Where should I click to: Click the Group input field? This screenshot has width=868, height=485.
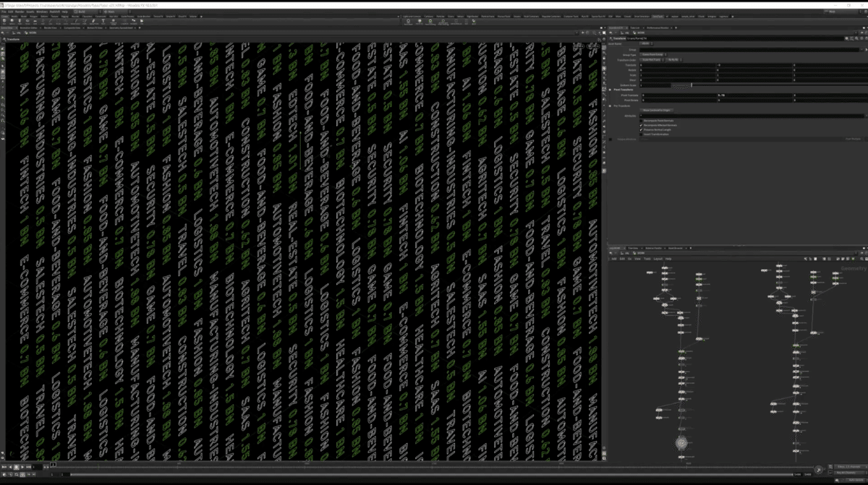(x=749, y=50)
